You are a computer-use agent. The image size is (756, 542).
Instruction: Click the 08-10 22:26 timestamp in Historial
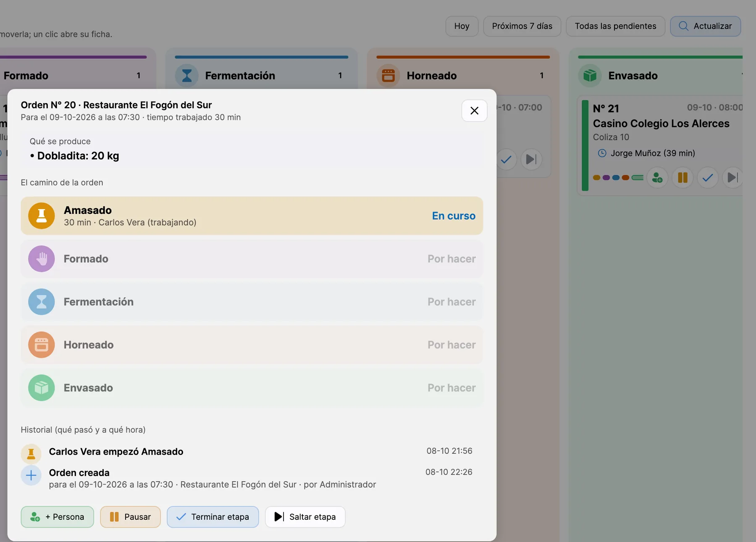point(449,472)
